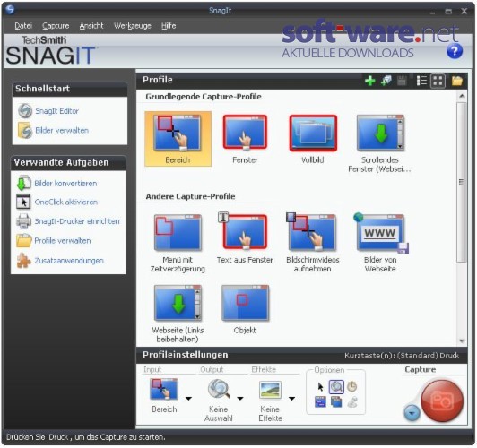Click the Verwandte Aufgaben panel header
Screen dimensions: 477x448
[68, 162]
